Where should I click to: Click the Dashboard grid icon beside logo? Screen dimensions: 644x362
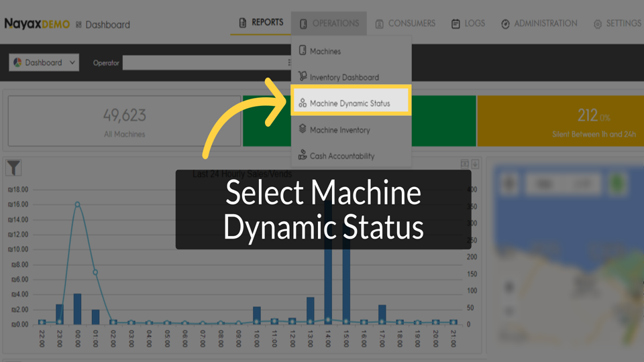point(78,25)
